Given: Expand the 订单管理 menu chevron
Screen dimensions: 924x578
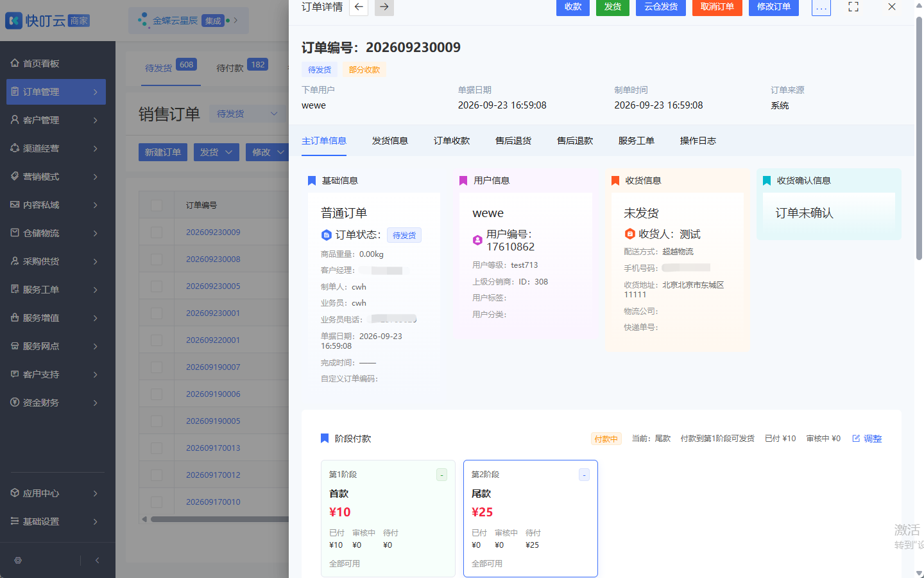Looking at the screenshot, I should point(96,92).
